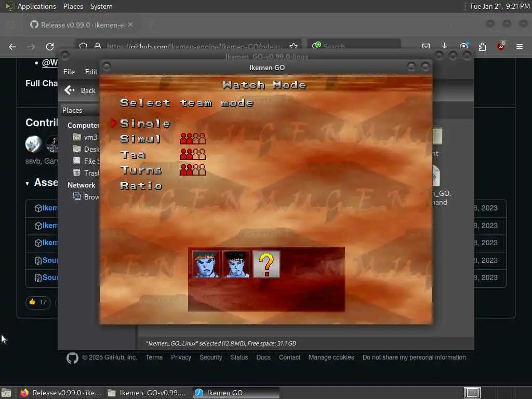Switch to Ikemen_GO-v0.99 folder taskbar item

click(147, 393)
